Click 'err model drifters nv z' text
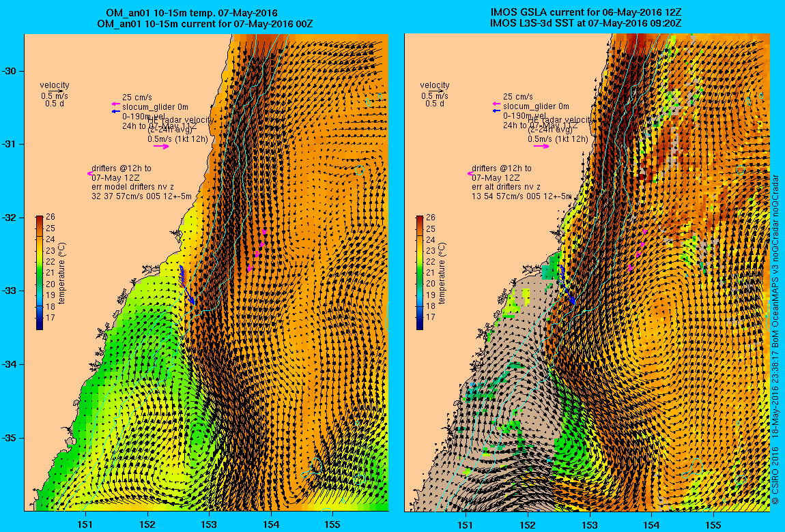Screen dimensions: 785x532 (132, 187)
